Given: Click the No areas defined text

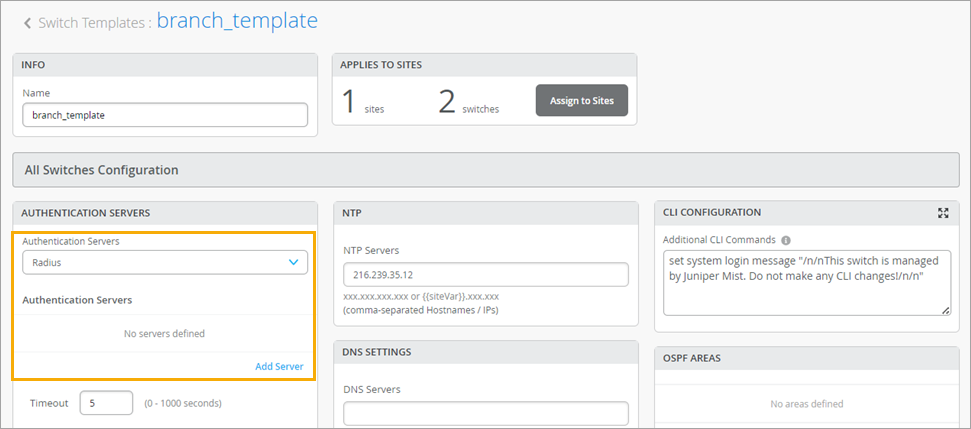Looking at the screenshot, I should pos(806,404).
